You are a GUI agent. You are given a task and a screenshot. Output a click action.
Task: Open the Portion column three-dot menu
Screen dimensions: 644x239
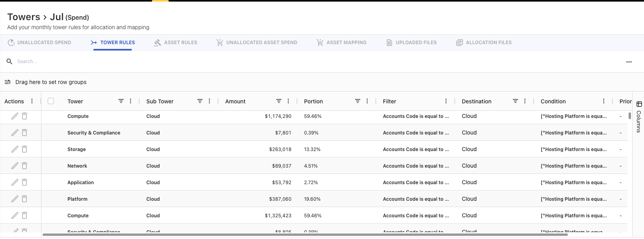pyautogui.click(x=367, y=101)
